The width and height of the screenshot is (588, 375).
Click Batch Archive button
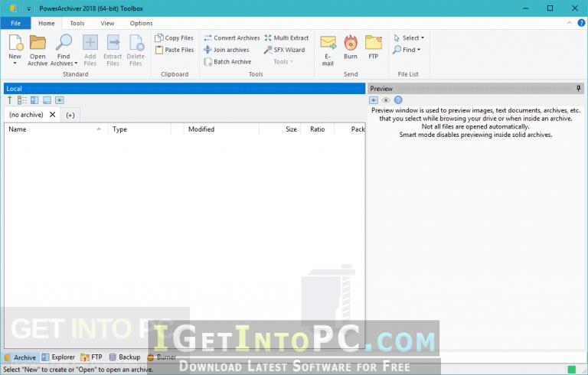coord(227,62)
